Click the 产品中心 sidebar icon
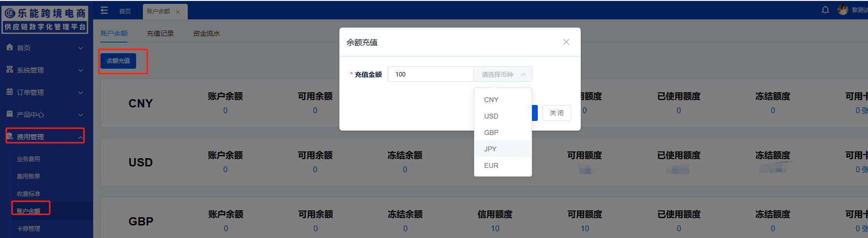868x238 pixels. point(10,114)
